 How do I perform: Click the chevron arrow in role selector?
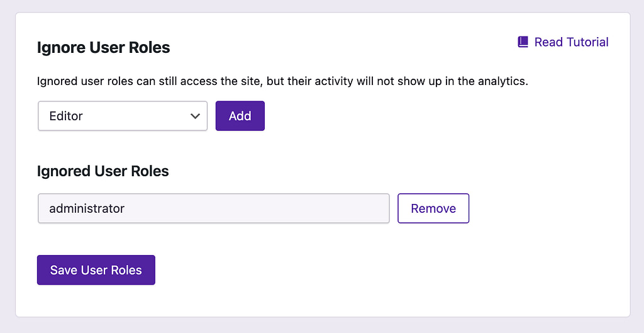click(x=195, y=116)
